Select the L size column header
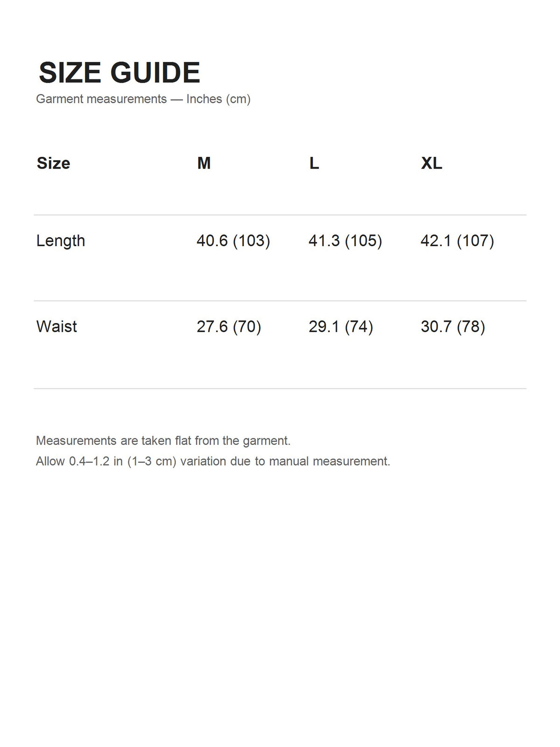Image resolution: width=560 pixels, height=747 pixels. coord(314,163)
